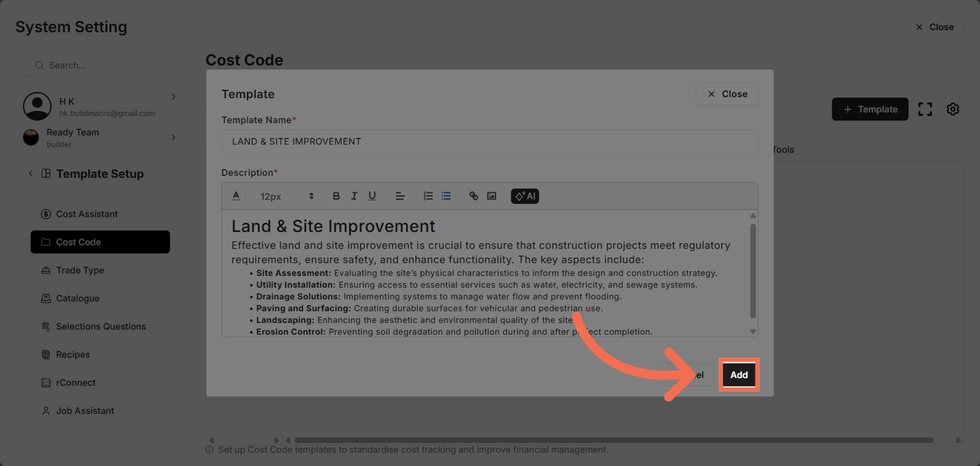Insert a hyperlink via link icon
980x466 pixels.
[x=473, y=196]
